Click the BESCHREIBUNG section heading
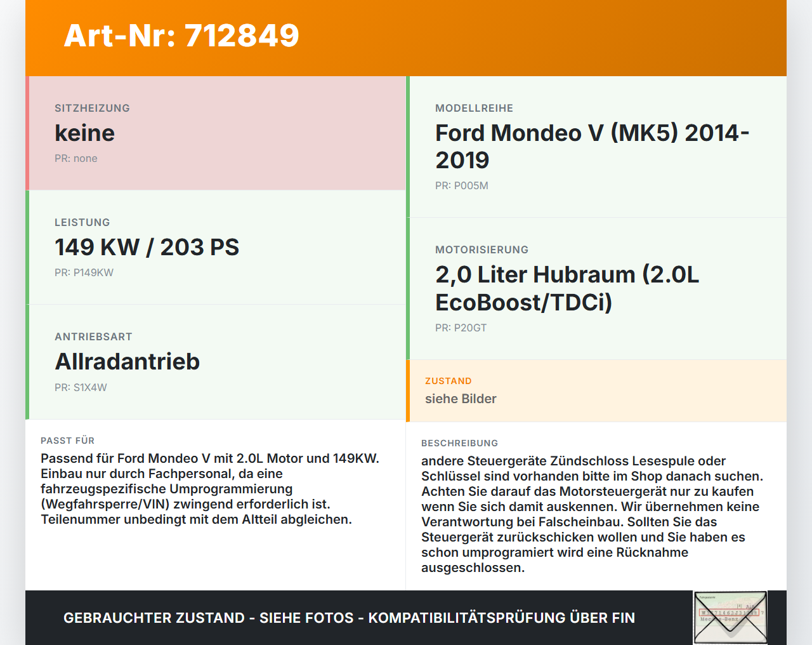This screenshot has height=645, width=812. pyautogui.click(x=459, y=443)
